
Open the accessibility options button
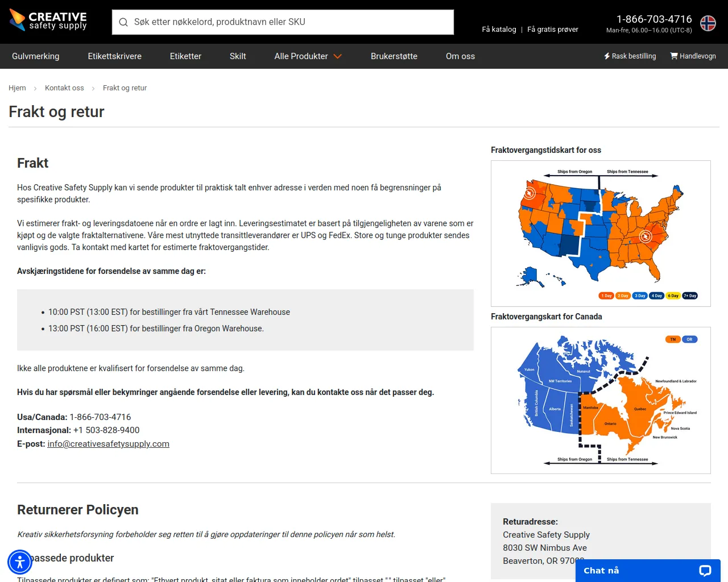20,562
